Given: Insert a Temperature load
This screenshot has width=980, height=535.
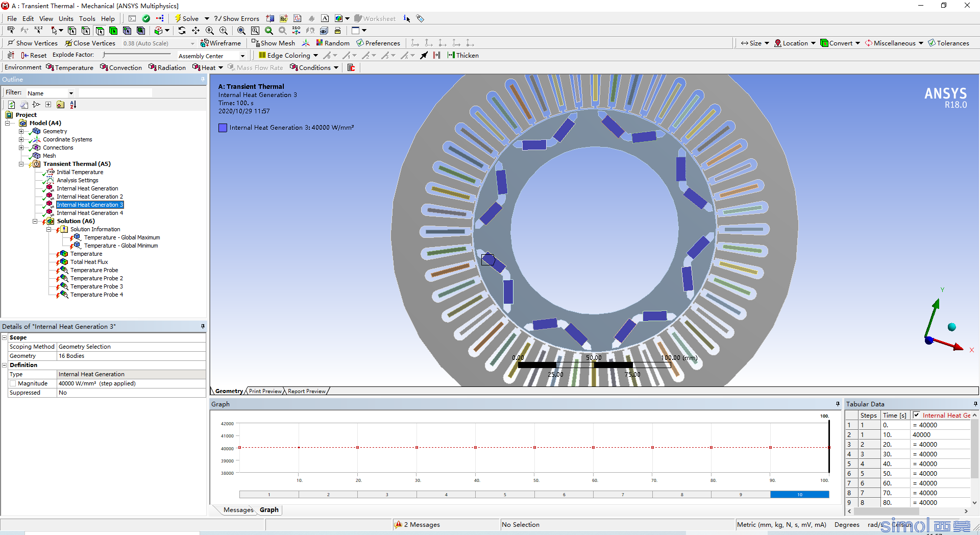Looking at the screenshot, I should point(69,67).
